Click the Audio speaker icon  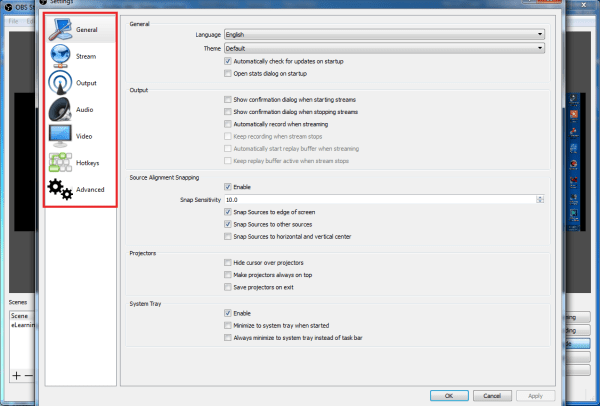pos(60,108)
